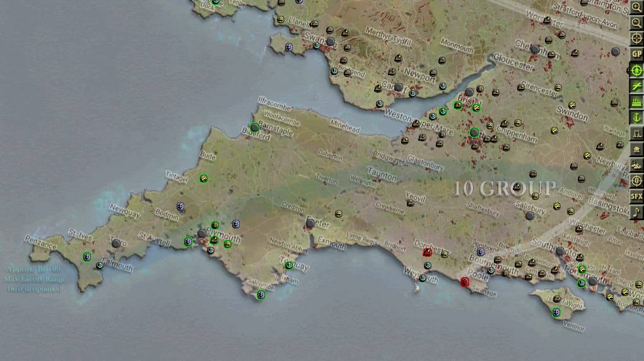Select the grey city marker at Cardiff
Screen dimensions: 644x361
[x=399, y=87]
